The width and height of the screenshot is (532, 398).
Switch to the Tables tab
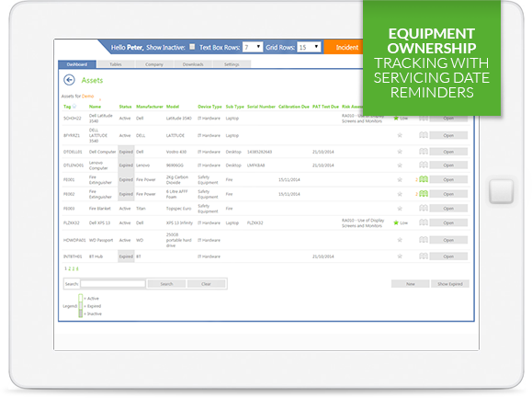116,64
